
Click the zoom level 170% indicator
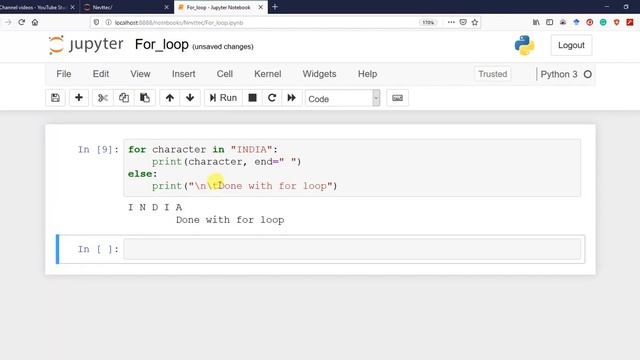pos(428,22)
